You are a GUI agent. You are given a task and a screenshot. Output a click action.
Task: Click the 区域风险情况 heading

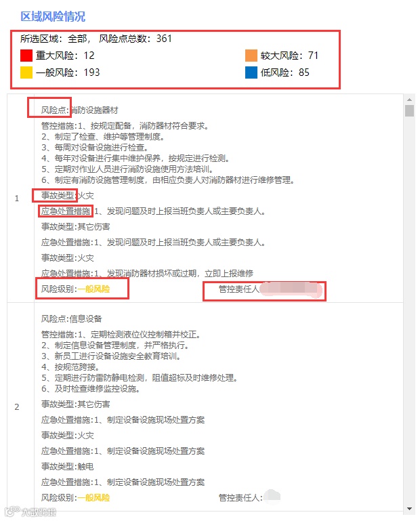point(53,16)
